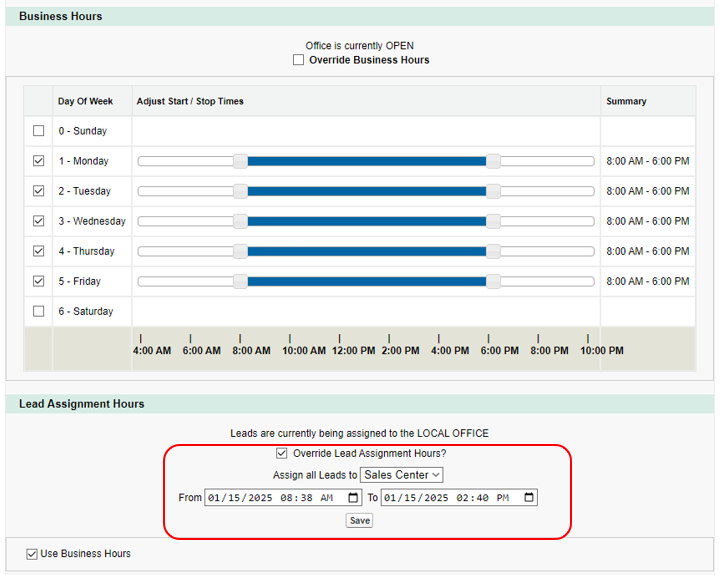Viewport: 720px width, 575px height.
Task: Click the Lead Assignment Hours section heading
Action: (x=82, y=404)
